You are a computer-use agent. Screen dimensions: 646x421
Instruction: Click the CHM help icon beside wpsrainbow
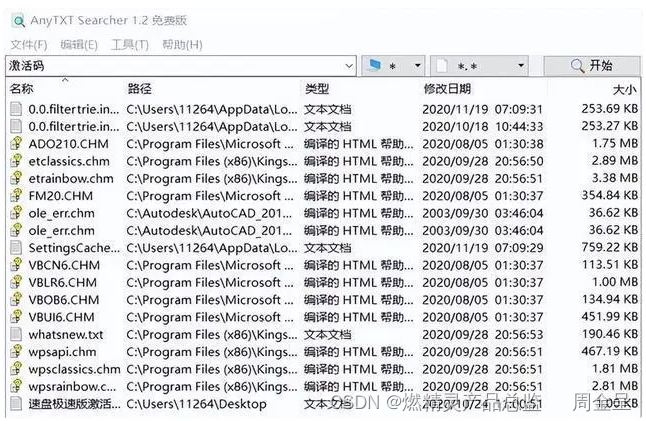click(x=16, y=386)
